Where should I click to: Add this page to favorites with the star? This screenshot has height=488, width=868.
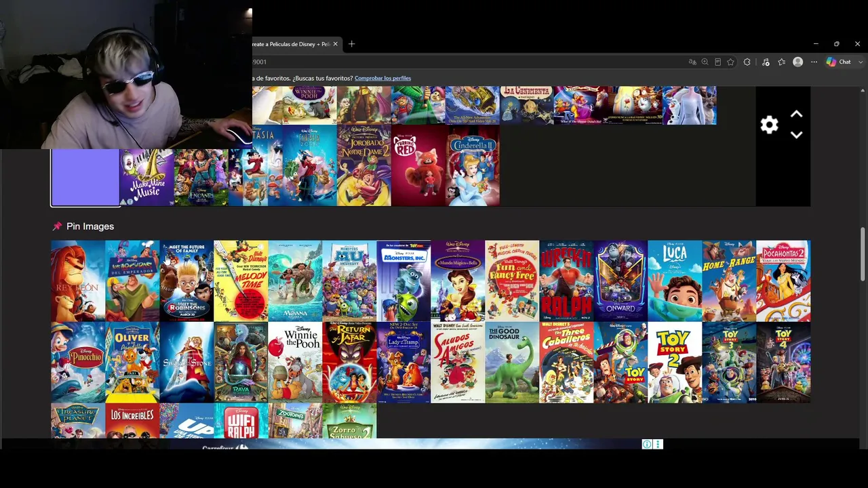click(730, 62)
